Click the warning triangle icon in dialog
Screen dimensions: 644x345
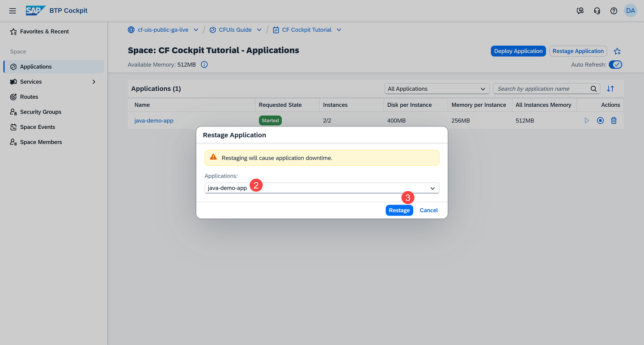point(213,157)
